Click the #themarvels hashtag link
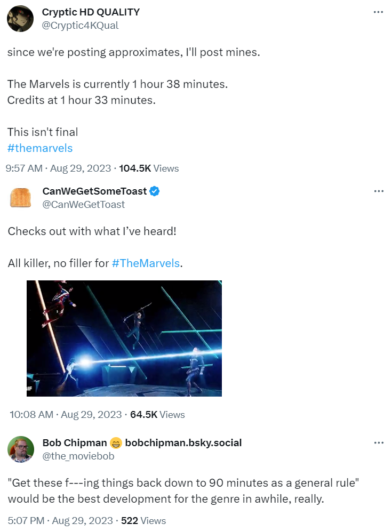The height and width of the screenshot is (532, 392). click(x=40, y=148)
